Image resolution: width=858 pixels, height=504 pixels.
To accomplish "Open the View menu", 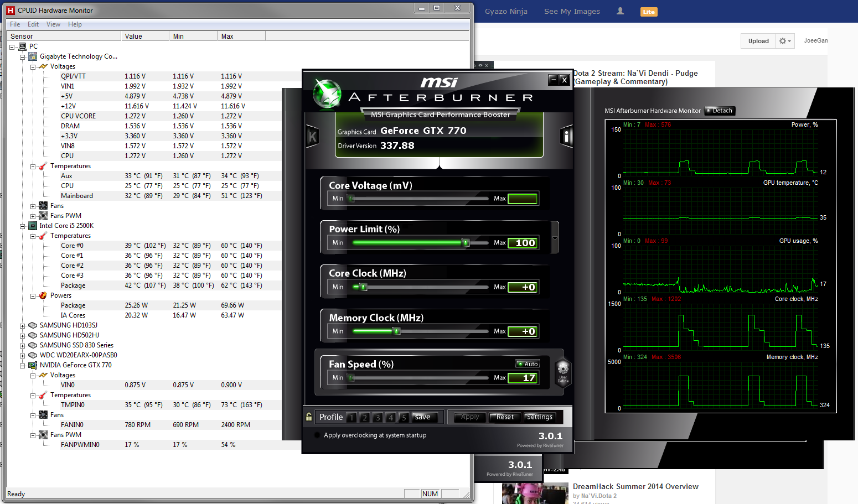I will point(53,24).
